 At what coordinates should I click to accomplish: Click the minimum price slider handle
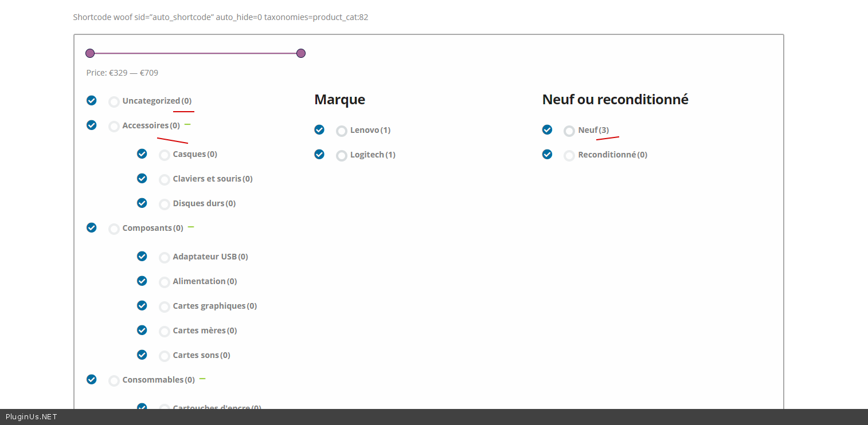[90, 53]
